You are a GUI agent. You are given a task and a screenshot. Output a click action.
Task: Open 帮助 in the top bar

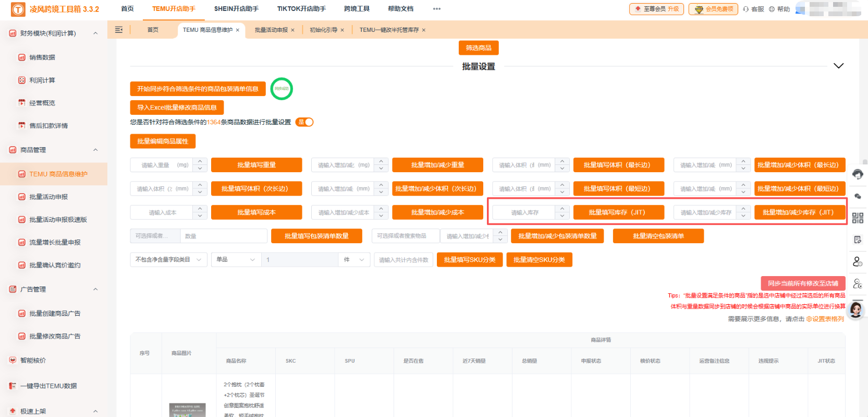779,9
